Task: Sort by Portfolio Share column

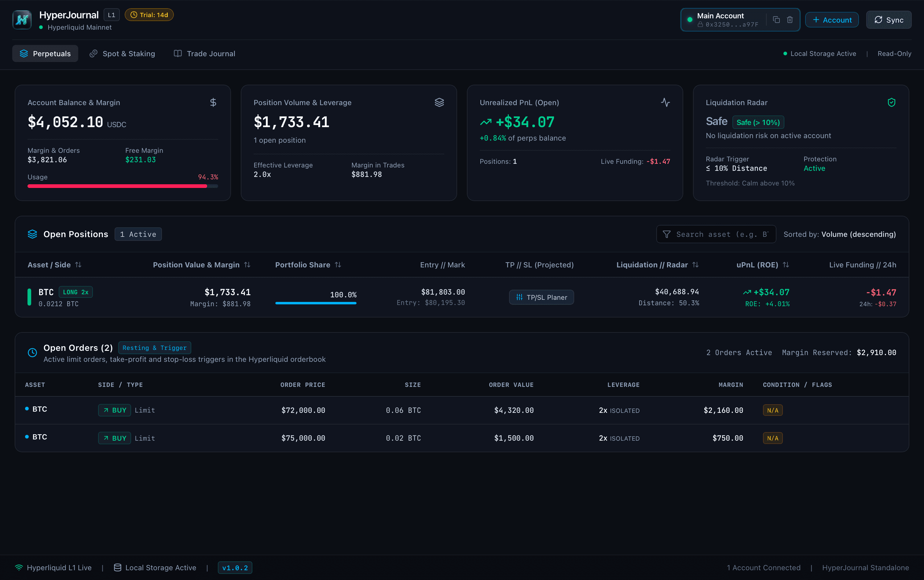Action: point(308,265)
